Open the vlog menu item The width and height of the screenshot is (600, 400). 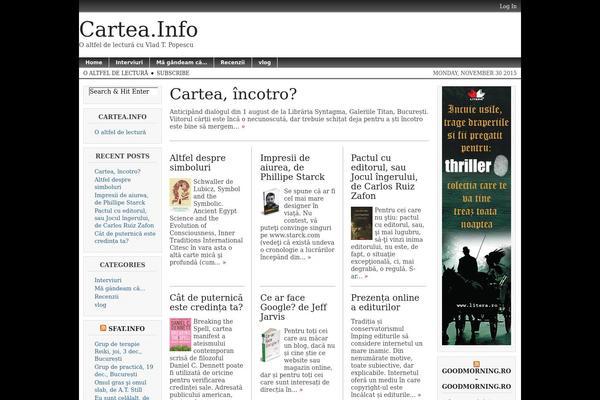264,62
